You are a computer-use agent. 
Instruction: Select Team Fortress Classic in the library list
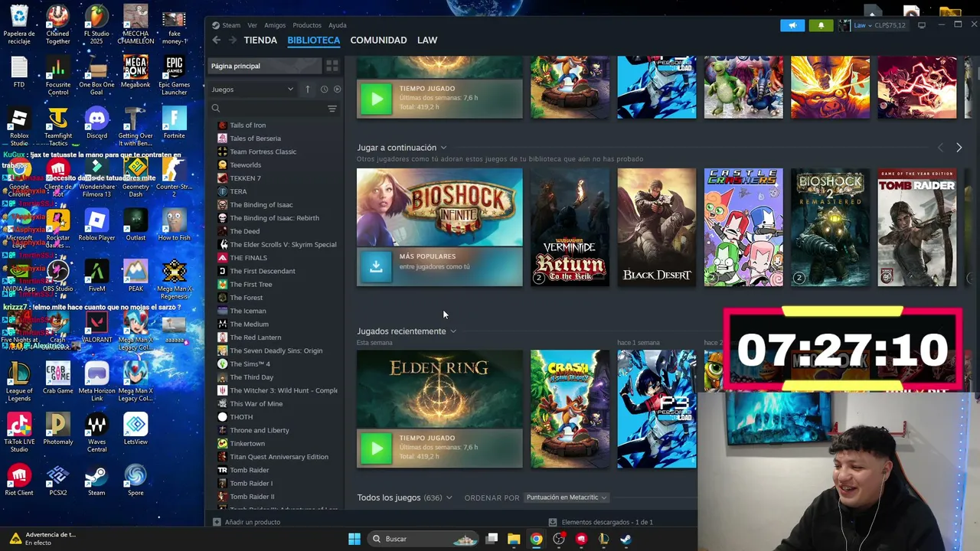tap(263, 152)
